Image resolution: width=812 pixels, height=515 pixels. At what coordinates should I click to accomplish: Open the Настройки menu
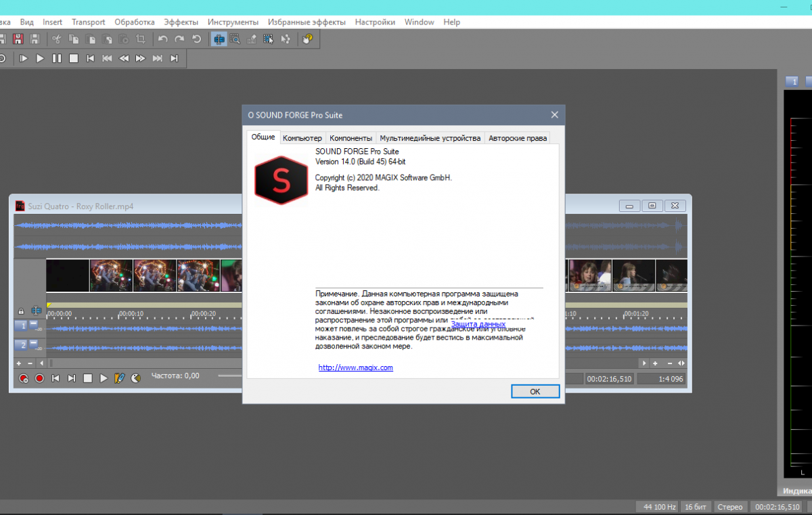click(375, 22)
